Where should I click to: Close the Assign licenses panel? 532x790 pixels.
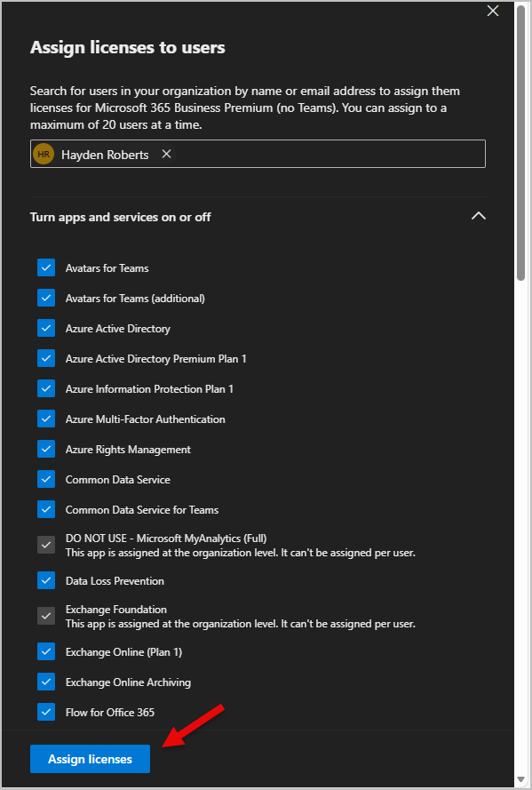pyautogui.click(x=493, y=11)
